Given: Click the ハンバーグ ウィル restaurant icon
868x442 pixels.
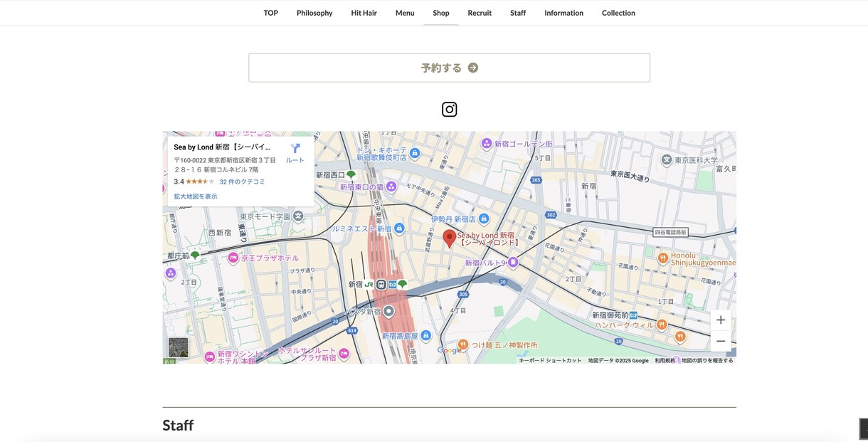Looking at the screenshot, I should coord(662,325).
